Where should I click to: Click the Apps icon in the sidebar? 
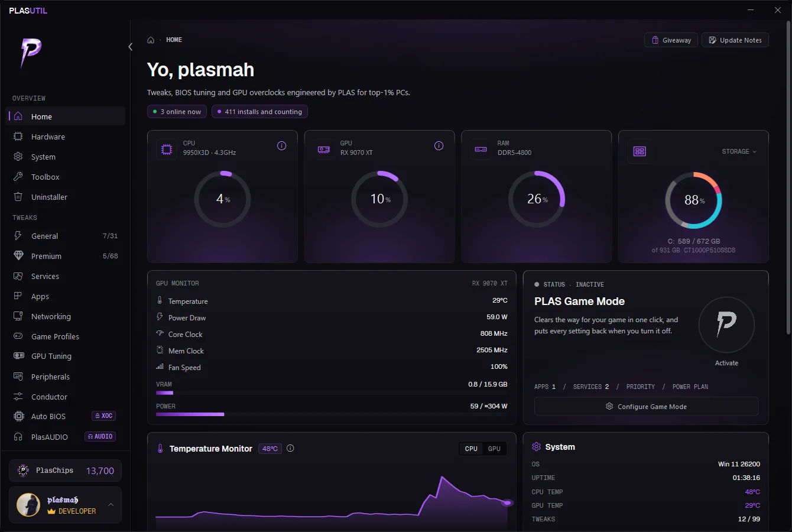tap(18, 296)
